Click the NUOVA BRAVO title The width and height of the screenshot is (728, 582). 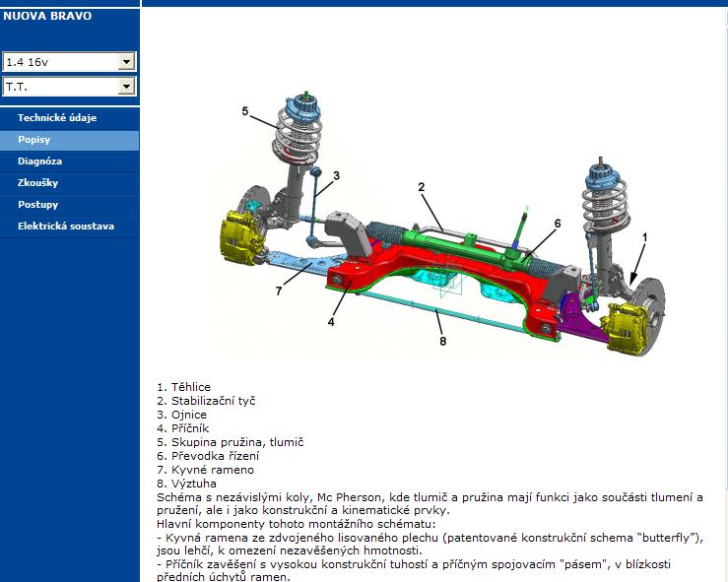click(47, 16)
